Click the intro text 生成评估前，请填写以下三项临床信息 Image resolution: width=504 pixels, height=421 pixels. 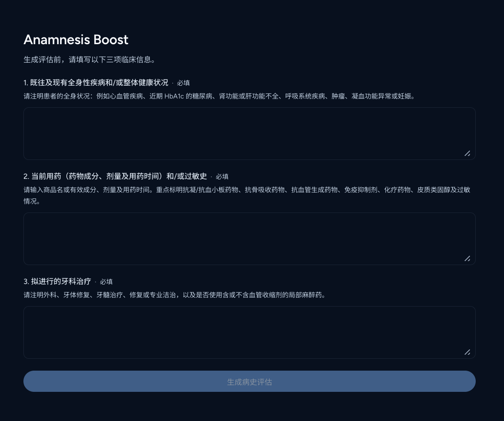(89, 60)
